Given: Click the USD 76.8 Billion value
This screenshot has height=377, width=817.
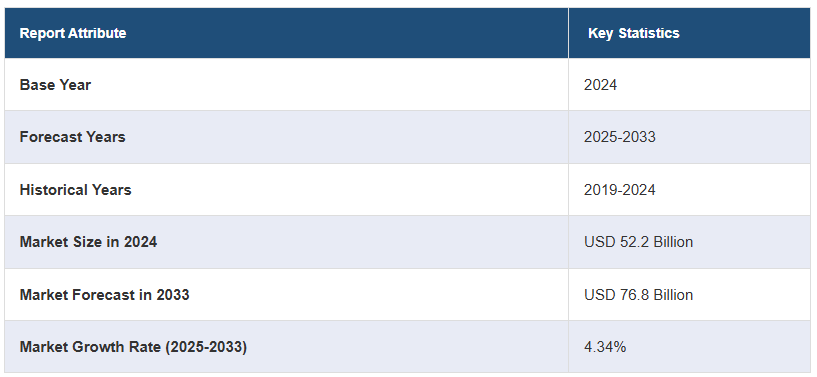Looking at the screenshot, I should [x=638, y=295].
